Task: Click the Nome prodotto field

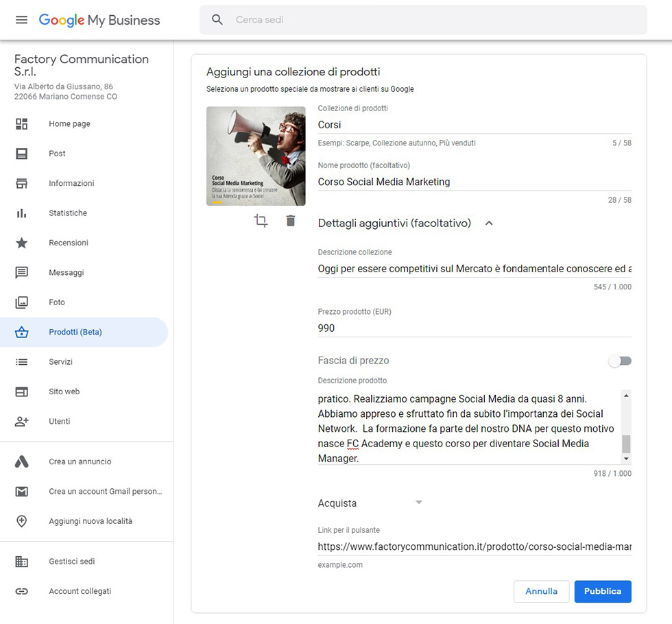Action: [x=475, y=182]
